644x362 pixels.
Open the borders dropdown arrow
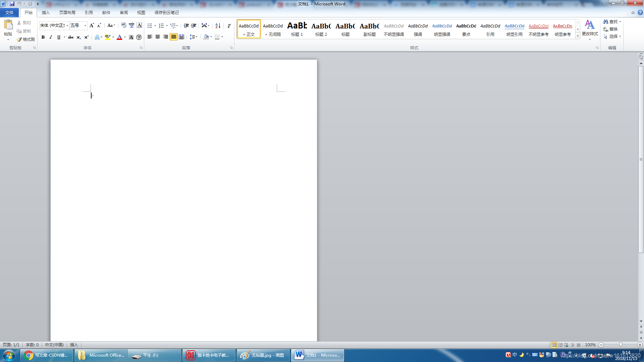[222, 37]
